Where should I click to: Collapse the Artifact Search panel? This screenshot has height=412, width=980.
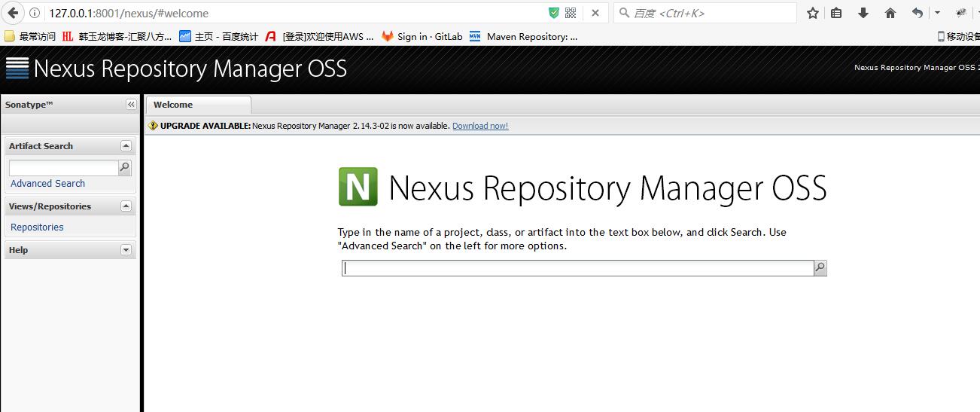(x=126, y=146)
